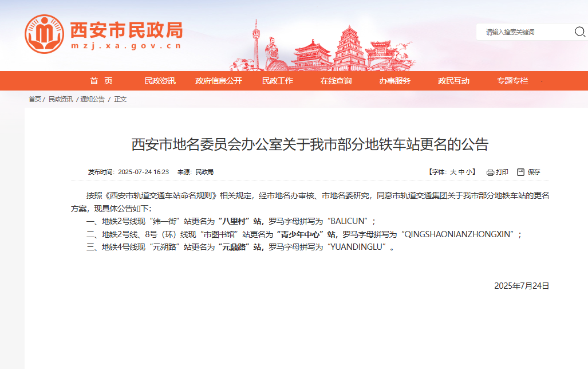The image size is (588, 369).
Task: Click the 首页 breadcrumb link
Action: click(x=35, y=99)
